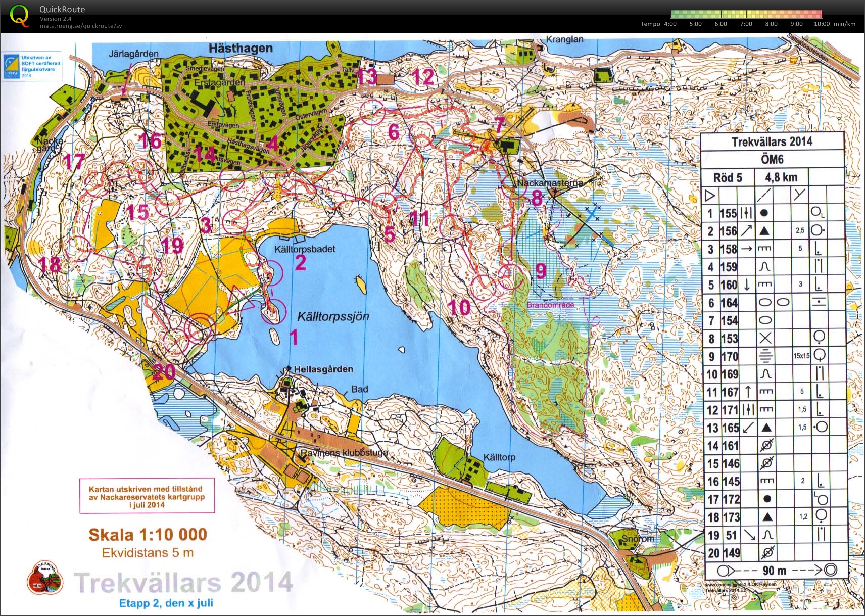Click control code 170 in the table
Image resolution: width=865 pixels, height=616 pixels.
tap(730, 357)
